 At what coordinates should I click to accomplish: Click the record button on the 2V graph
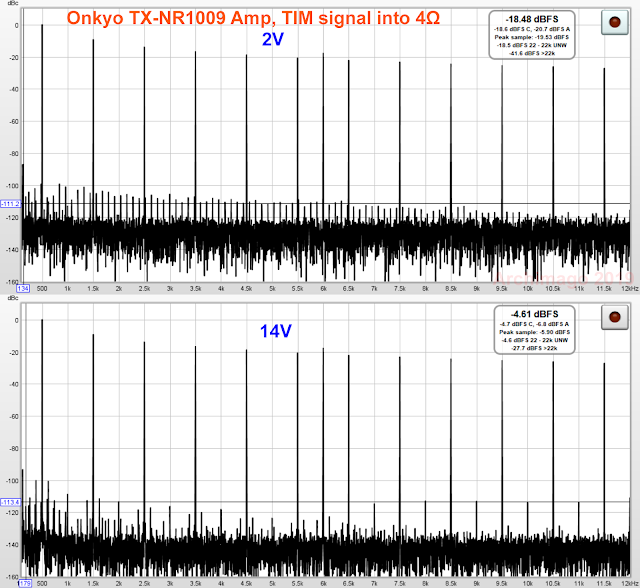coord(614,22)
